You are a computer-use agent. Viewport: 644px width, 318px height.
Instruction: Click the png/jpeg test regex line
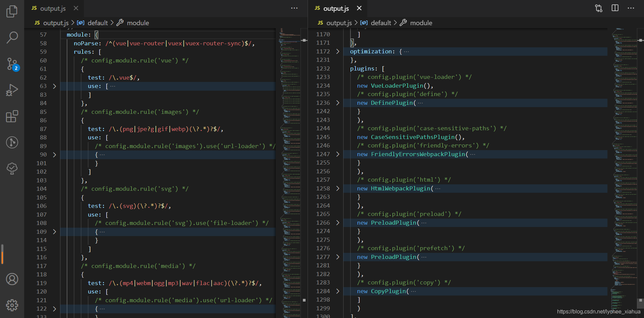[155, 129]
